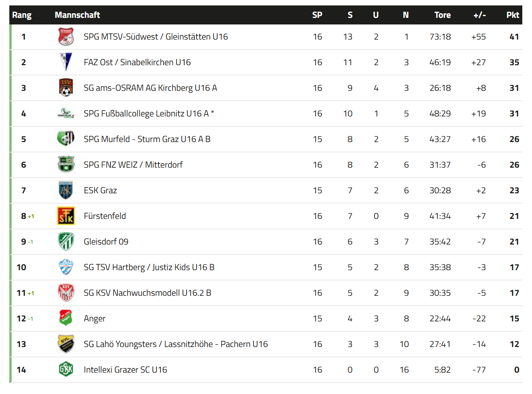Screen dimensions: 532x394
Task: Click the Grazer SC GSK green emblem
Action: (66, 369)
